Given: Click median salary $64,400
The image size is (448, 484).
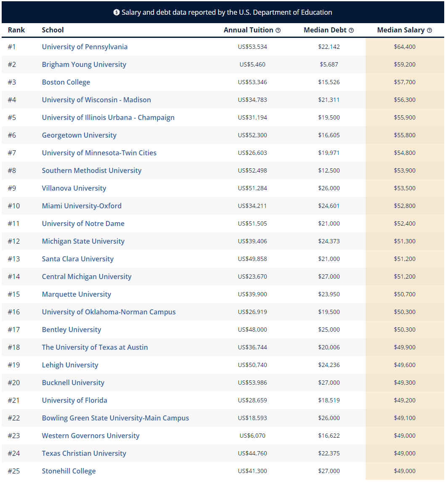Looking at the screenshot, I should click(x=405, y=47).
